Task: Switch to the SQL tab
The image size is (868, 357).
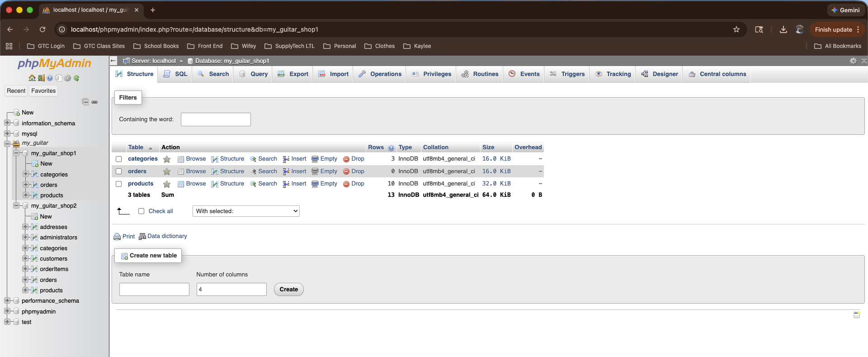Action: pos(175,74)
